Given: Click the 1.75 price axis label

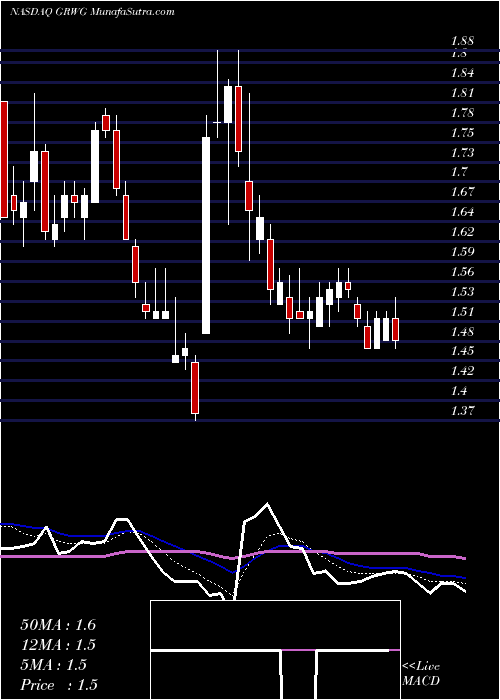Looking at the screenshot, I should click(x=462, y=133).
